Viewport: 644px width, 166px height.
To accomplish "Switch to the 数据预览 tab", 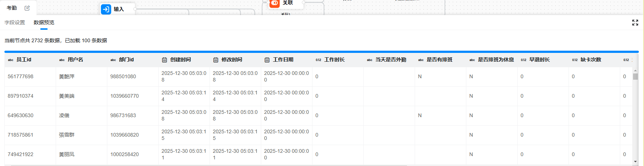I will click(44, 22).
